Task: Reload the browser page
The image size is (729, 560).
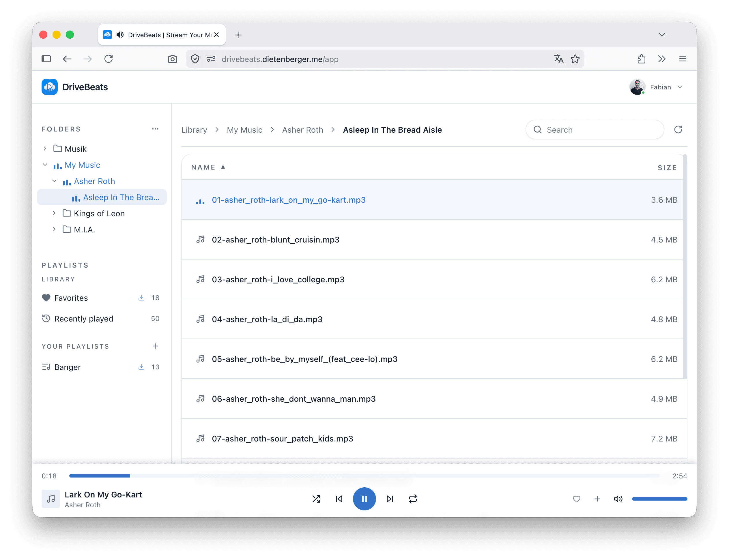Action: click(x=109, y=59)
